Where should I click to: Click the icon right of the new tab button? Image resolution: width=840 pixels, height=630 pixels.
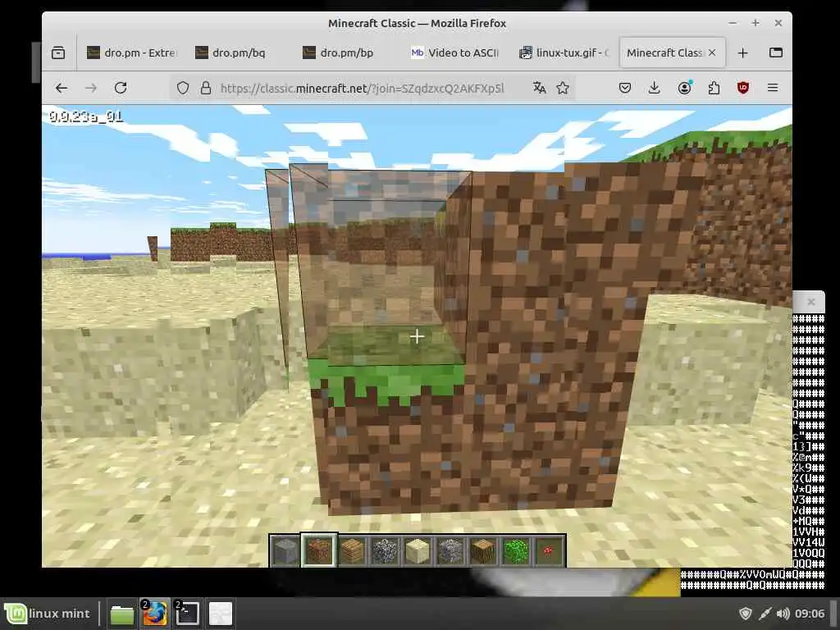[x=776, y=52]
